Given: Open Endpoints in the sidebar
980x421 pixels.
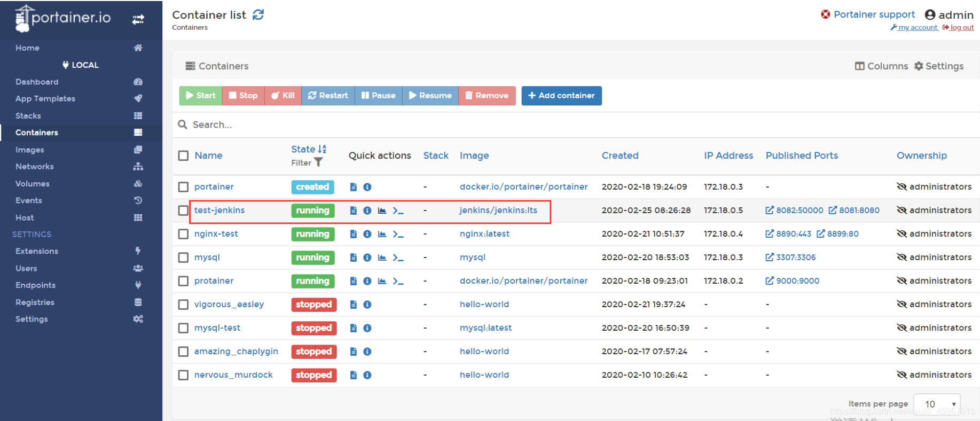Looking at the screenshot, I should 36,285.
